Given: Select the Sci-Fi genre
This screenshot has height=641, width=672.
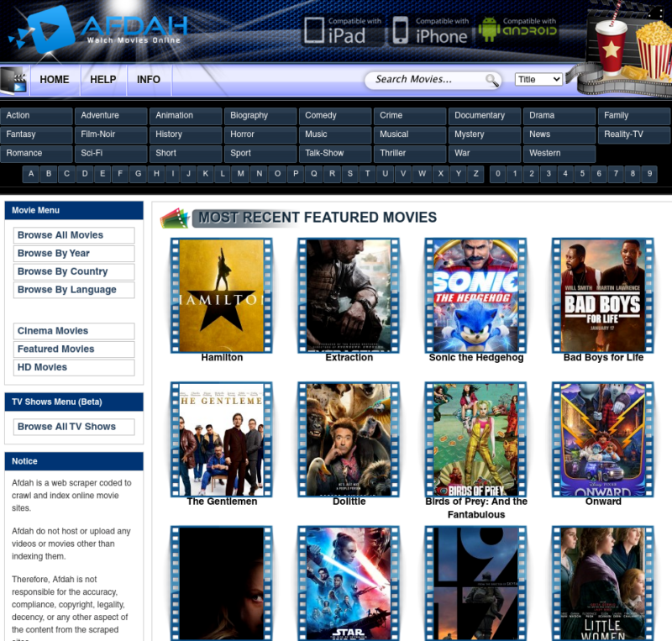Looking at the screenshot, I should click(111, 154).
